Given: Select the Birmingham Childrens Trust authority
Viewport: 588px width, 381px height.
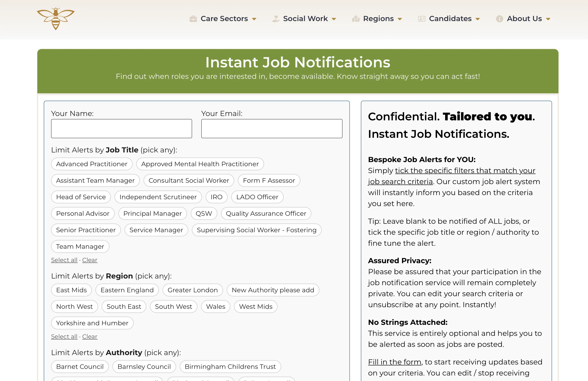Looking at the screenshot, I should 230,367.
